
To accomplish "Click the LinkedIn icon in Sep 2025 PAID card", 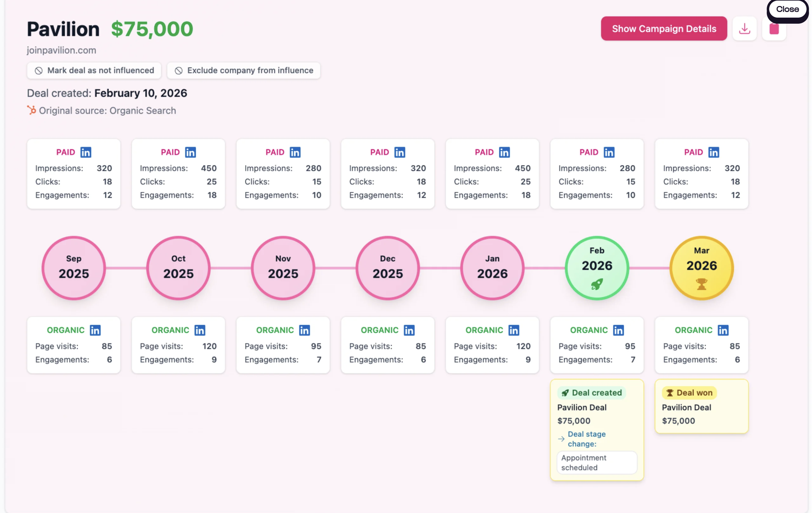I will 86,152.
